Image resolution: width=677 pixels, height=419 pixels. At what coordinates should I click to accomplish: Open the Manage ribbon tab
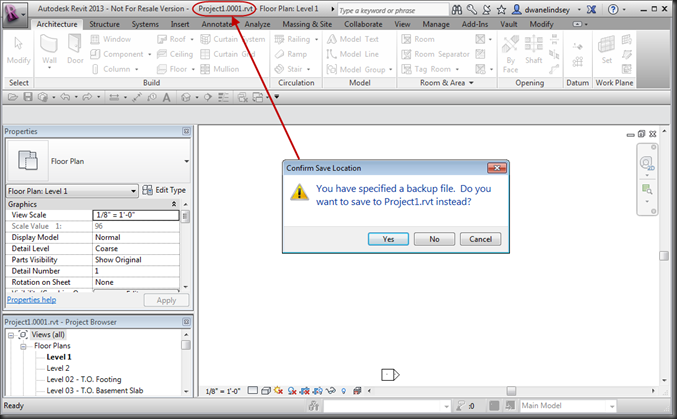436,24
